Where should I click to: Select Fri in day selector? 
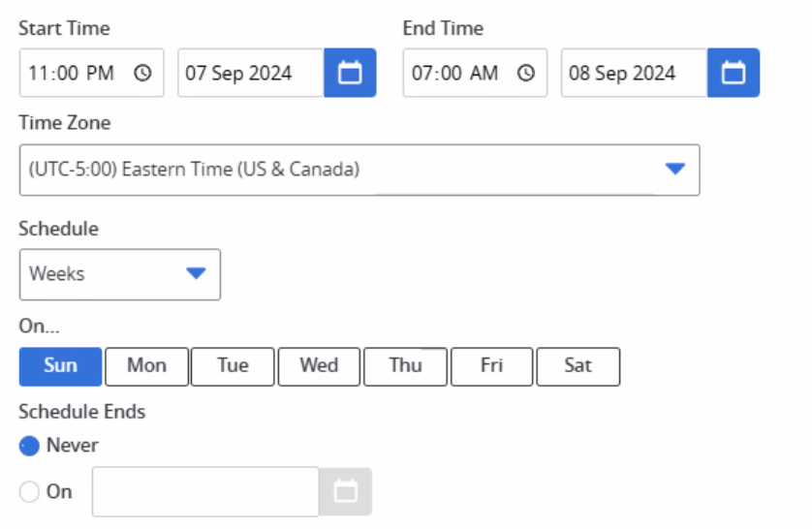491,366
